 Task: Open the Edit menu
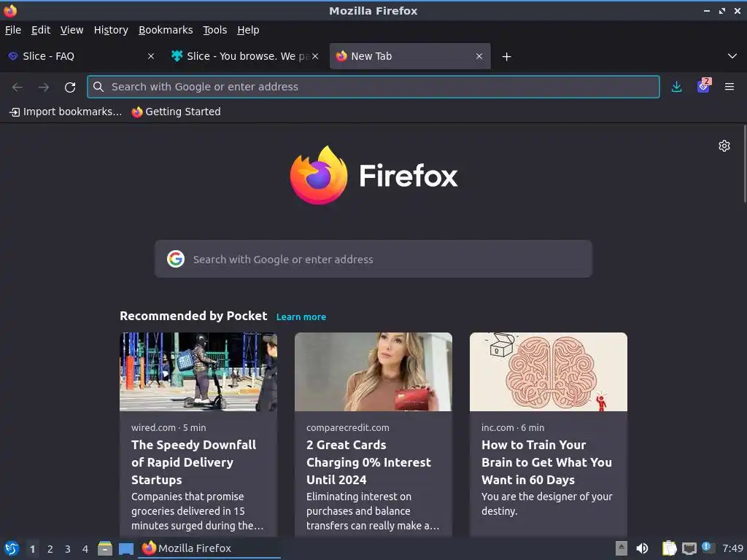(x=41, y=30)
